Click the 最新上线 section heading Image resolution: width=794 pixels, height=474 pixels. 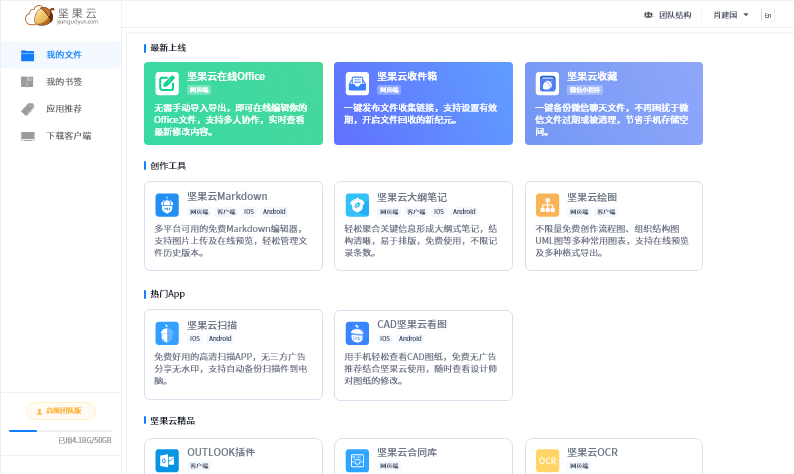pyautogui.click(x=168, y=48)
